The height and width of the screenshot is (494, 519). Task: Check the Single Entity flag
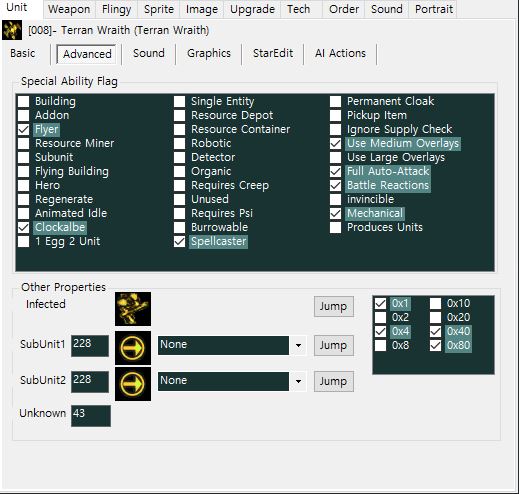(180, 101)
